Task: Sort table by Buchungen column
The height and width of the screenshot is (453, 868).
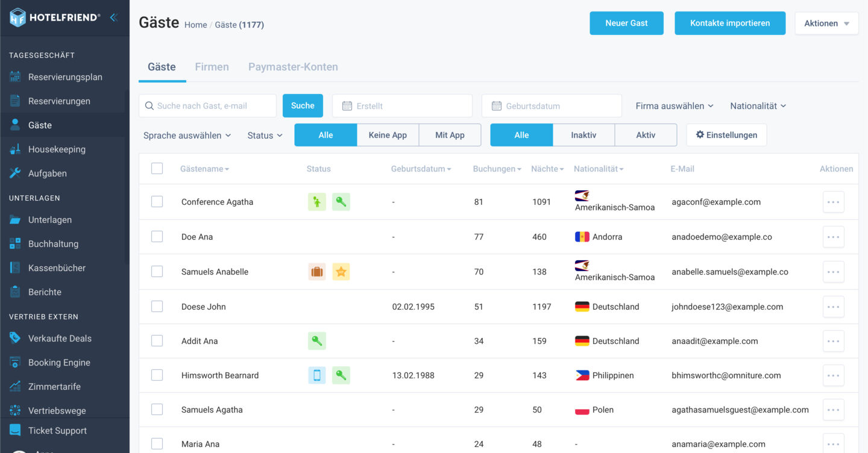Action: (x=497, y=169)
